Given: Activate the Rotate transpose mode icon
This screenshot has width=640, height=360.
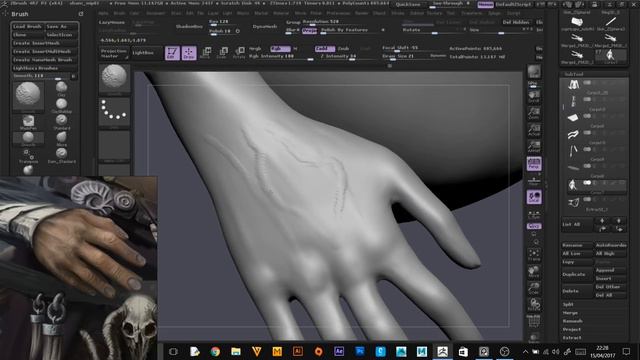Looking at the screenshot, I should click(240, 52).
